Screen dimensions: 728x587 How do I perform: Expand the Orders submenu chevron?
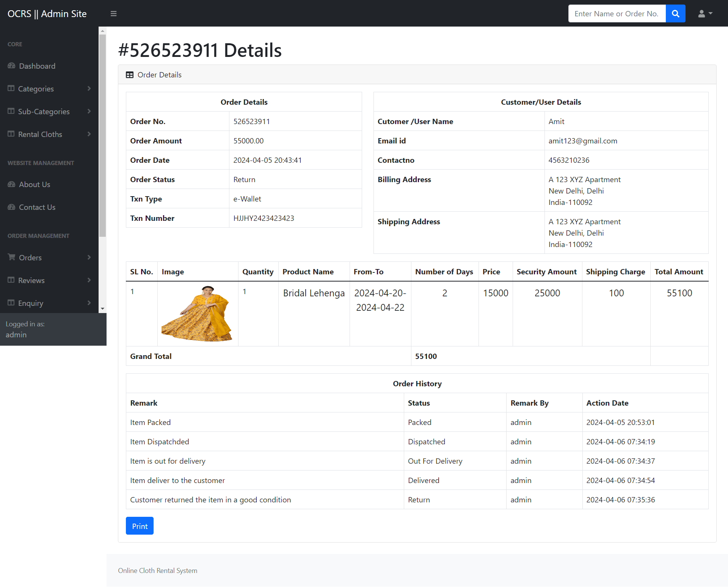click(x=89, y=257)
